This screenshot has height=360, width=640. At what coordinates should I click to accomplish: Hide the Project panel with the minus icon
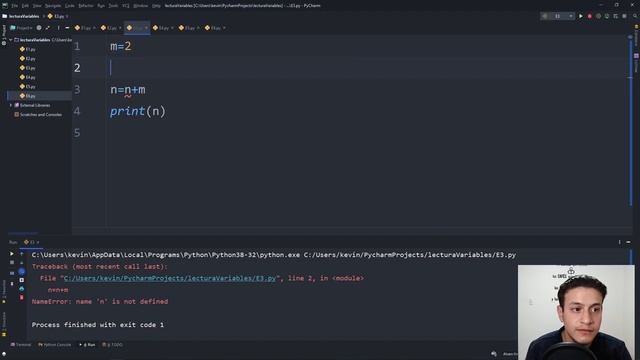[67, 28]
